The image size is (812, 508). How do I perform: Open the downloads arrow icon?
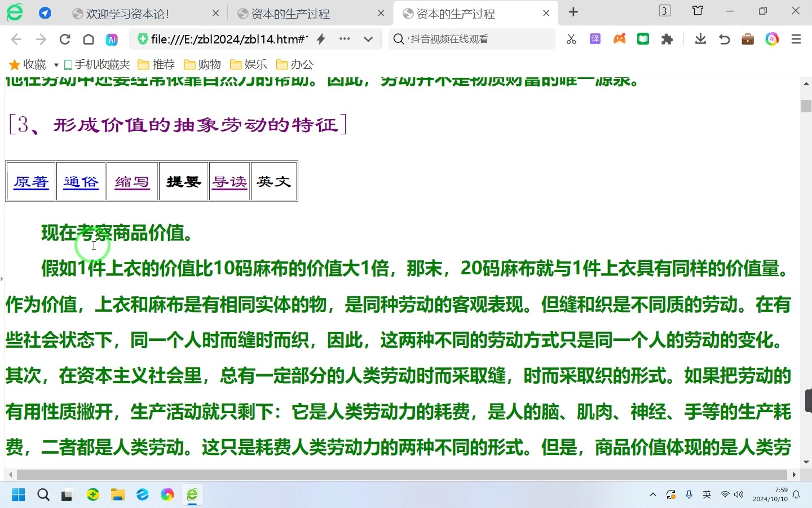click(700, 39)
